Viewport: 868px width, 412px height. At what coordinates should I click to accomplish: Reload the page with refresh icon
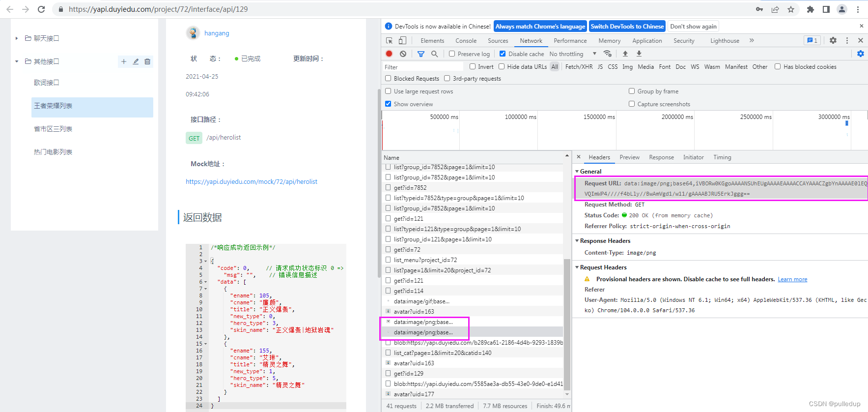[x=41, y=9]
